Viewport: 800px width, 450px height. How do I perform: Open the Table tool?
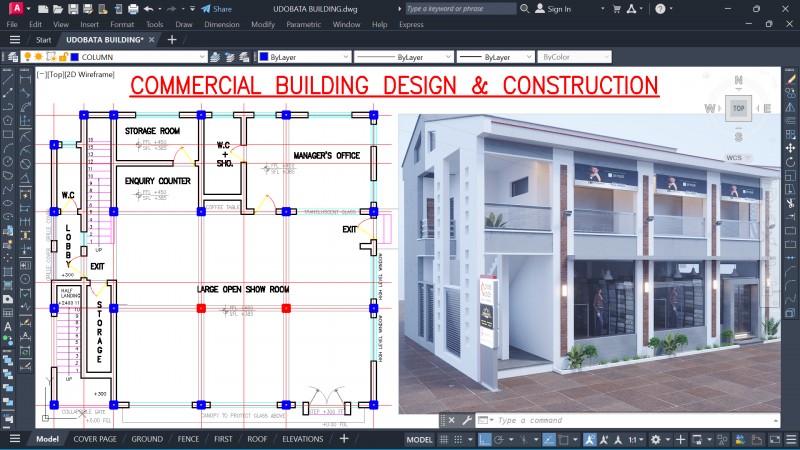tap(8, 313)
